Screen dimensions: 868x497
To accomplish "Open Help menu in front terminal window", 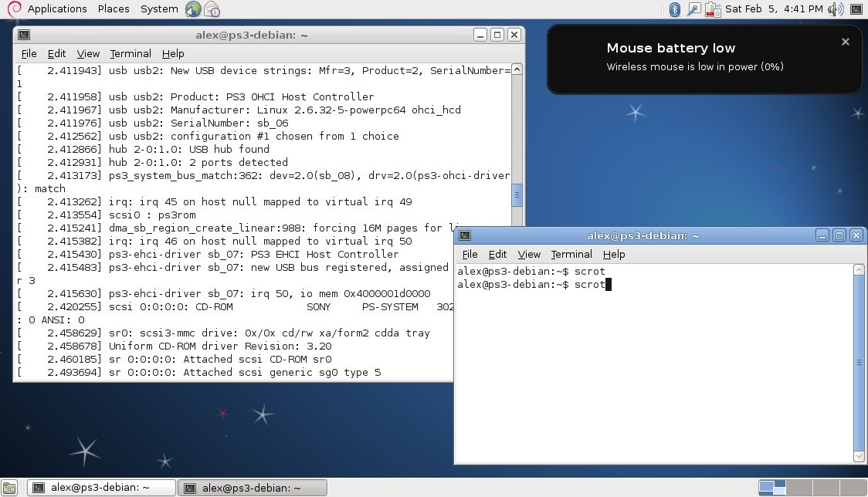I will (613, 254).
